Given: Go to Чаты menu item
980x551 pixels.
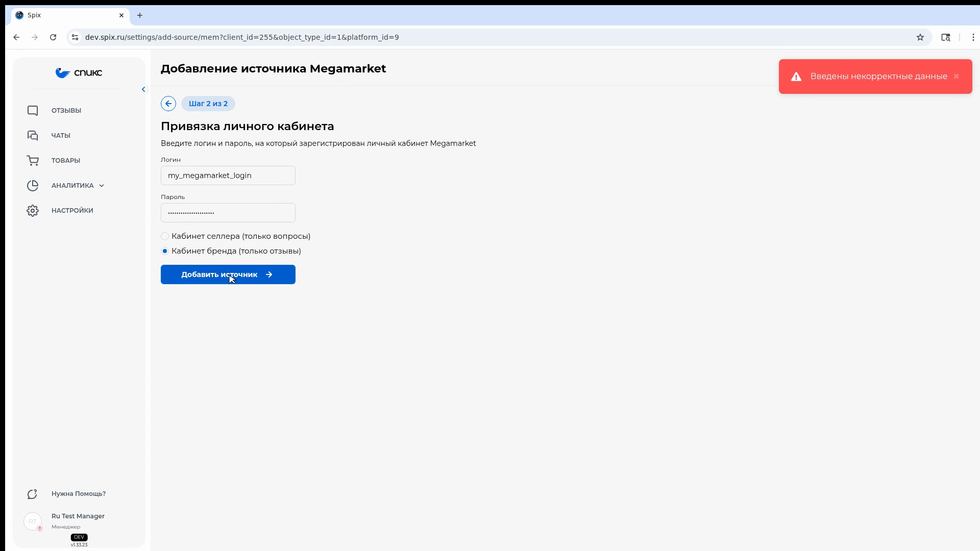Looking at the screenshot, I should [61, 136].
